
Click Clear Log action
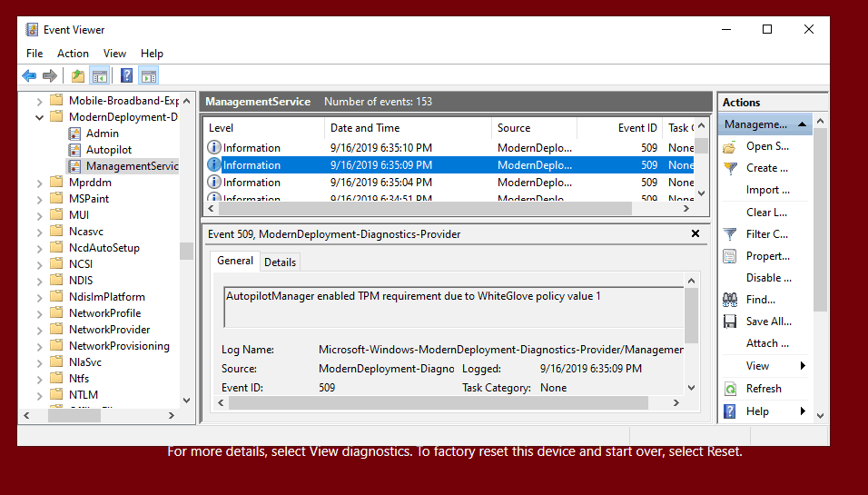[766, 213]
